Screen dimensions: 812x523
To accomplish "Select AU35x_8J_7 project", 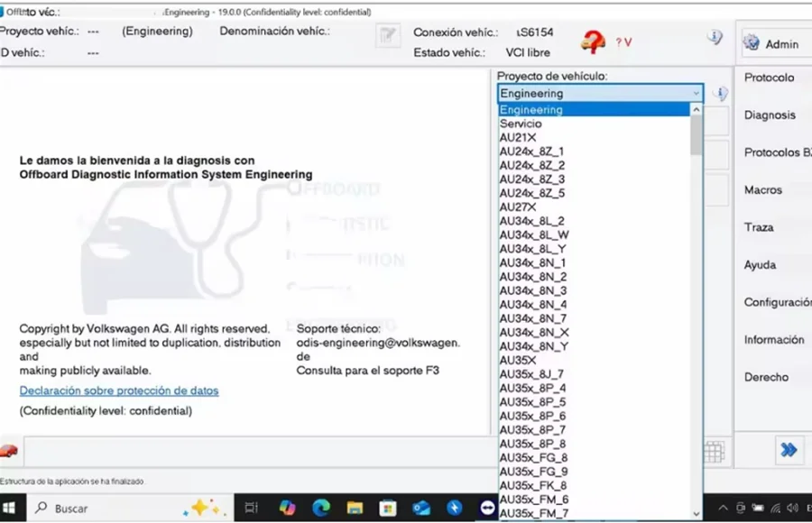I will coord(594,374).
